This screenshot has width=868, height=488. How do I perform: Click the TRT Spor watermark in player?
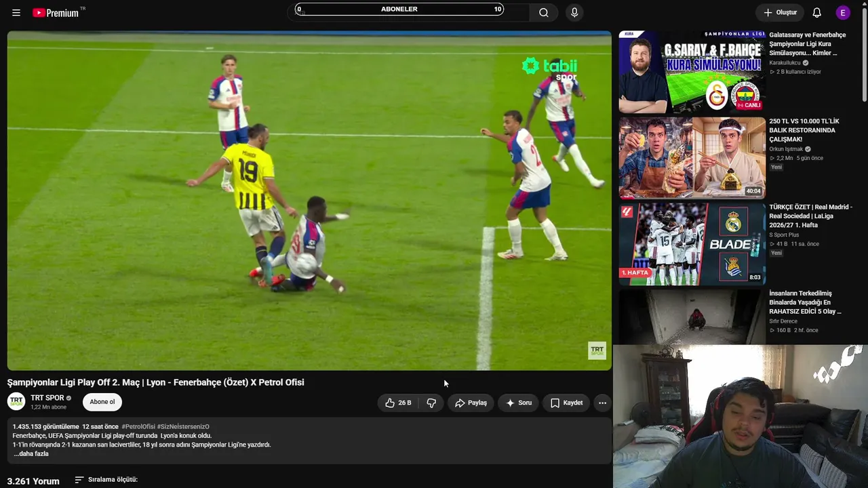pyautogui.click(x=597, y=350)
